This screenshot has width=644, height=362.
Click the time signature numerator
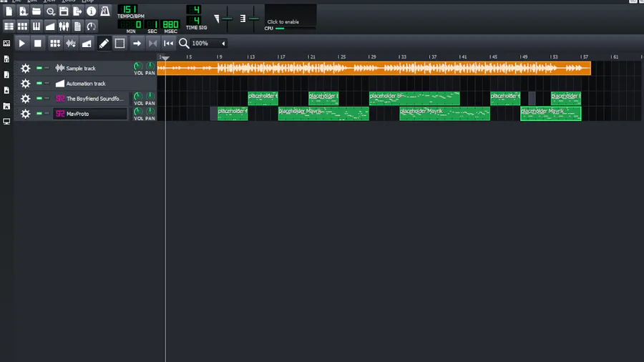[193, 9]
